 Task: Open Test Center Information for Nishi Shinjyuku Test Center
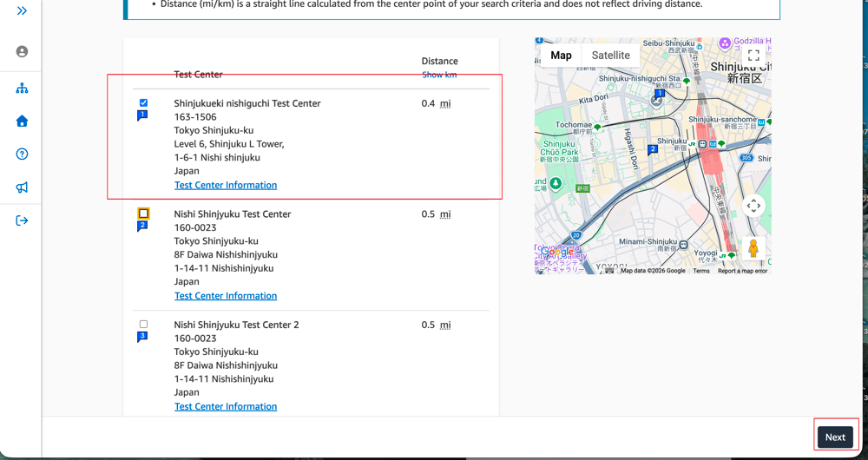tap(226, 296)
